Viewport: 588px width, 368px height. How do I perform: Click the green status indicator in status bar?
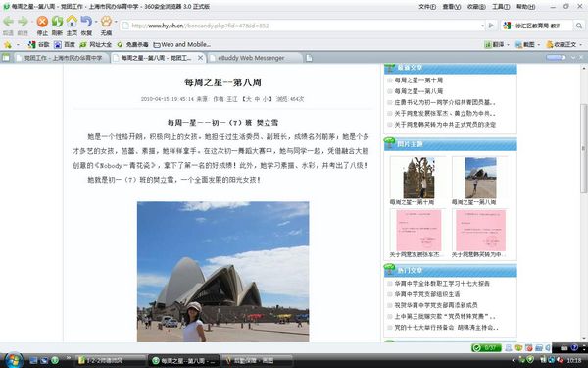pyautogui.click(x=486, y=348)
